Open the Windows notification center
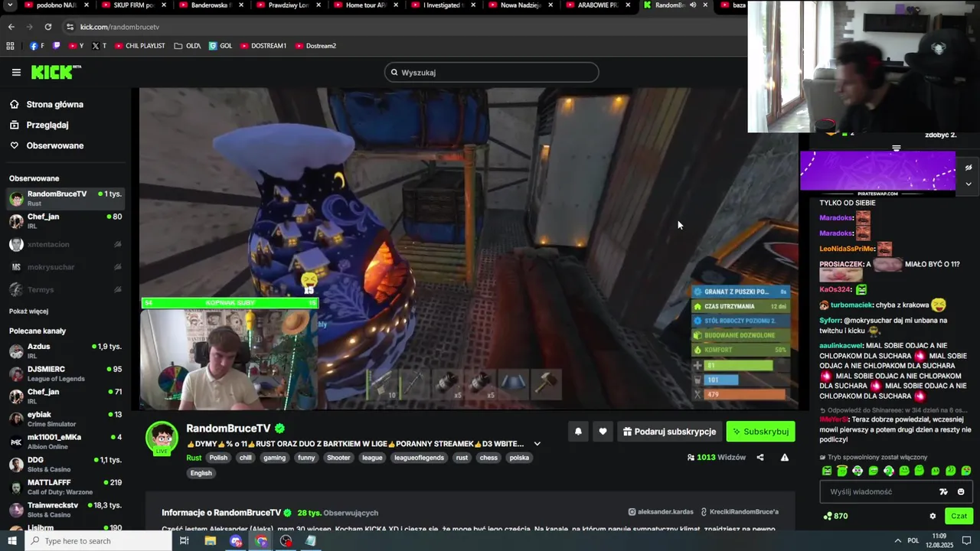This screenshot has height=551, width=980. pos(966,541)
